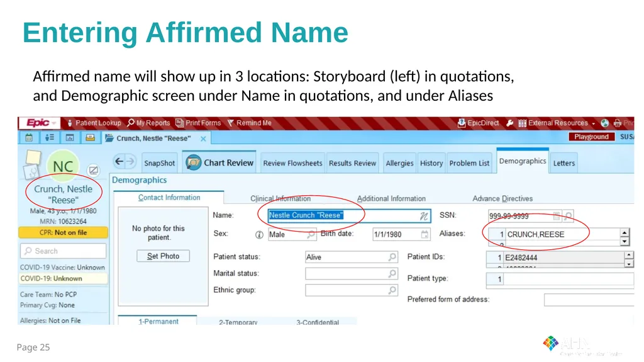Image resolution: width=644 pixels, height=362 pixels.
Task: Open the edit icon beside NC avatar
Action: click(x=94, y=170)
